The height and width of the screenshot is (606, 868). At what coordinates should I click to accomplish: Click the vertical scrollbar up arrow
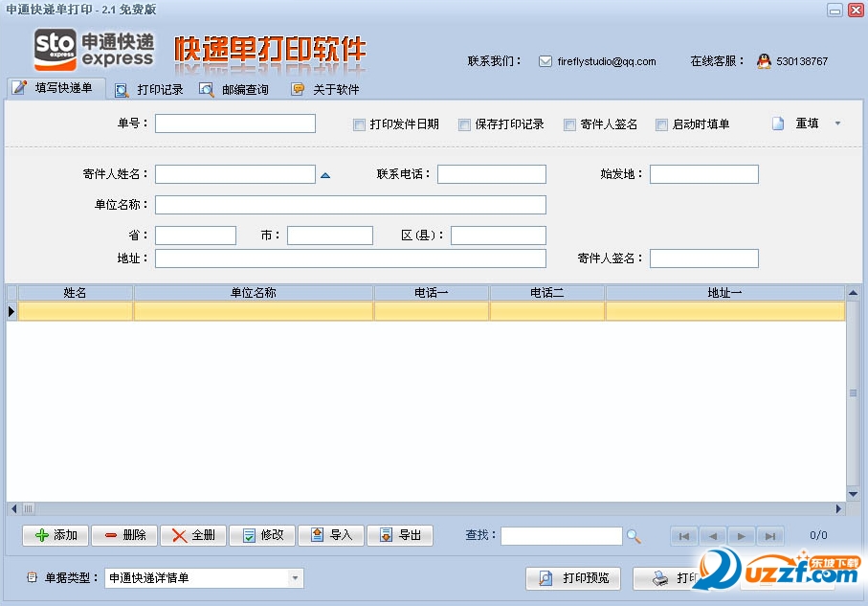click(x=853, y=293)
